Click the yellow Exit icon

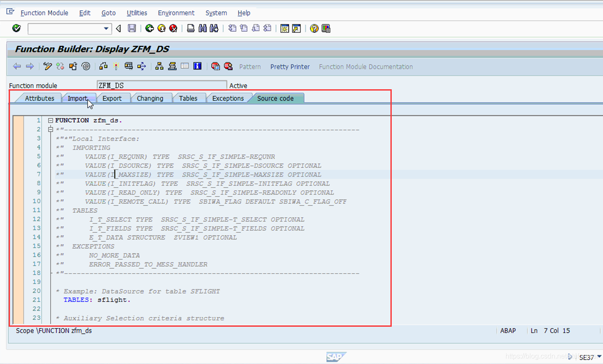161,29
